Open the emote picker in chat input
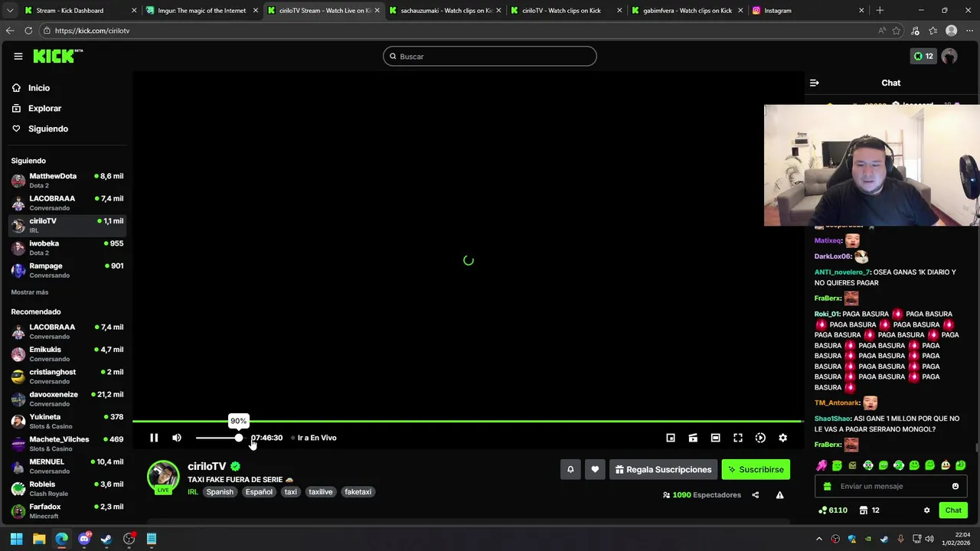Viewport: 980px width, 551px height. pyautogui.click(x=955, y=486)
